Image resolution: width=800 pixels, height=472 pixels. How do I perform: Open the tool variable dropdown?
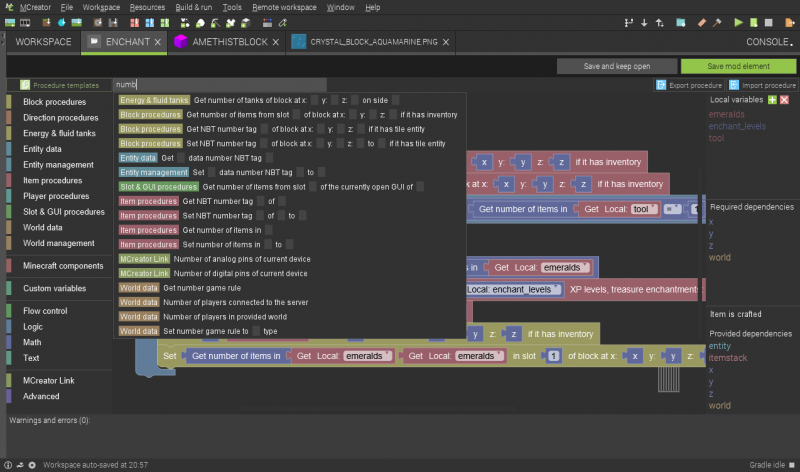pos(644,209)
